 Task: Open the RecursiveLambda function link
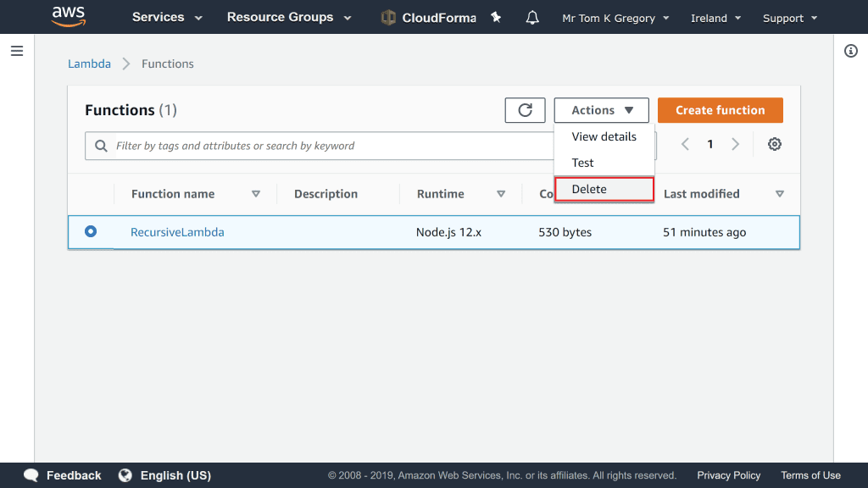click(x=177, y=232)
